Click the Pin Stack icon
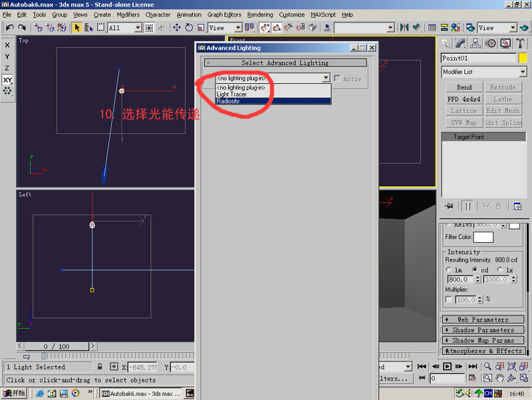The image size is (532, 400). (x=450, y=206)
